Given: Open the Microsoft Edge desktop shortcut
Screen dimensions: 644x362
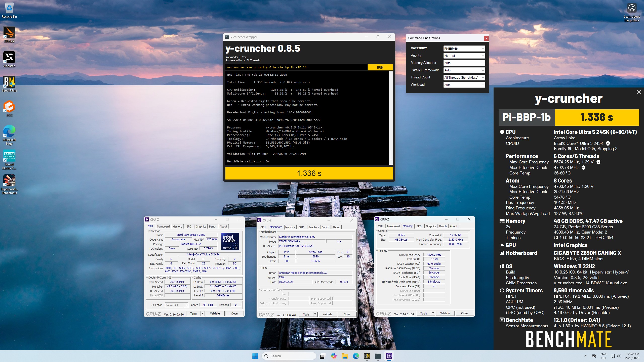Looking at the screenshot, I should point(9,135).
